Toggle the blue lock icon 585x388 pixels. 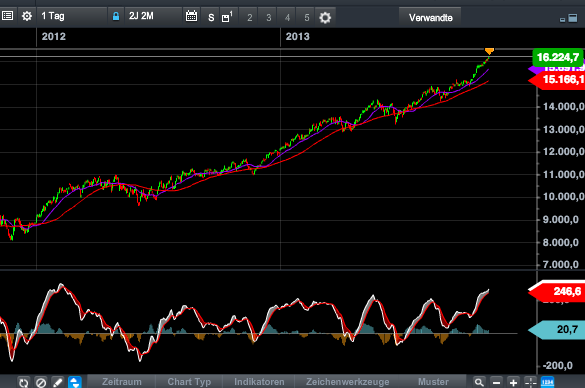pyautogui.click(x=116, y=16)
